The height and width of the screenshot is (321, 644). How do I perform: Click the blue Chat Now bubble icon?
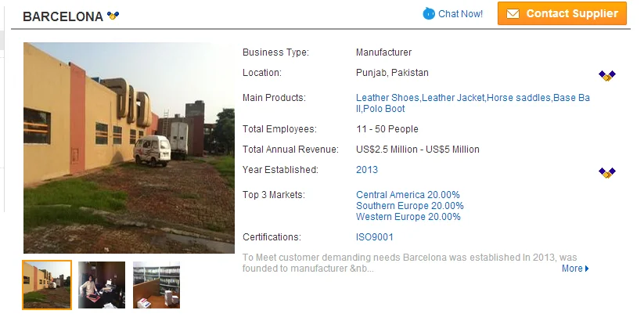pyautogui.click(x=429, y=13)
